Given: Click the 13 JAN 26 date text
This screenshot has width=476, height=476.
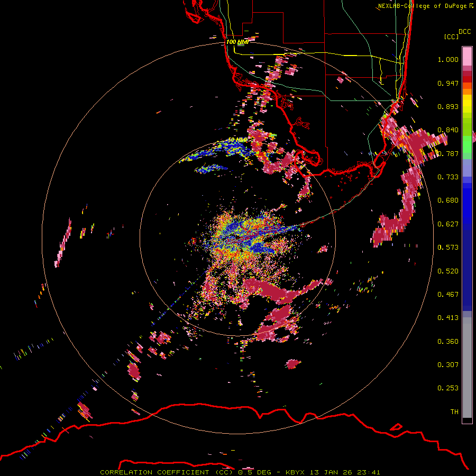Looking at the screenshot, I should pyautogui.click(x=332, y=472).
